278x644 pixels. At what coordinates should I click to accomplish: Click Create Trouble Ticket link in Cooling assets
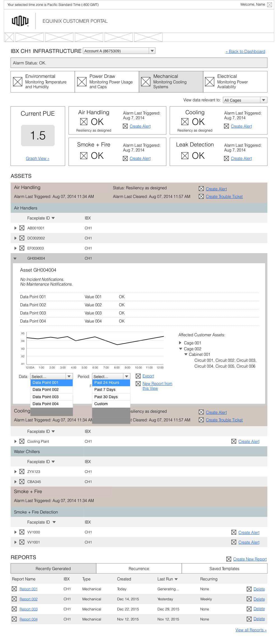click(224, 420)
